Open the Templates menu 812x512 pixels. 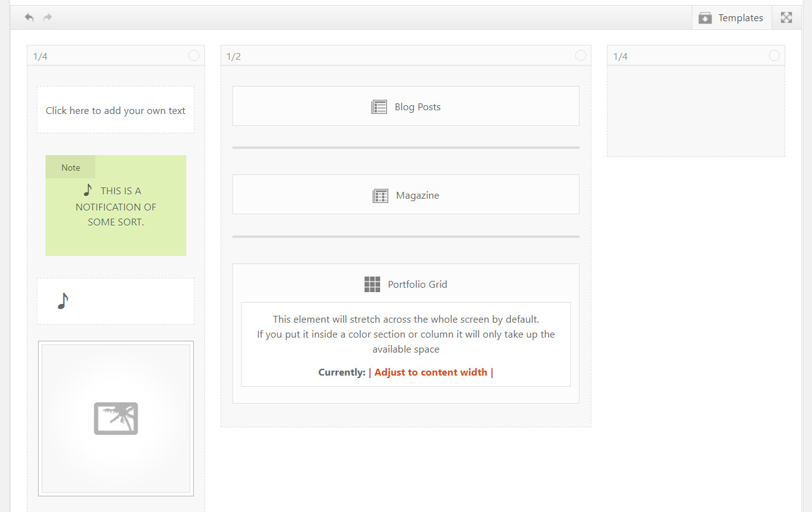[x=732, y=18]
